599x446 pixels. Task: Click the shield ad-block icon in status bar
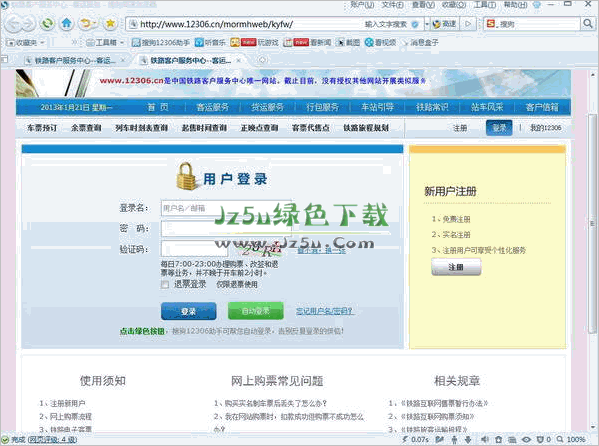tap(540, 440)
